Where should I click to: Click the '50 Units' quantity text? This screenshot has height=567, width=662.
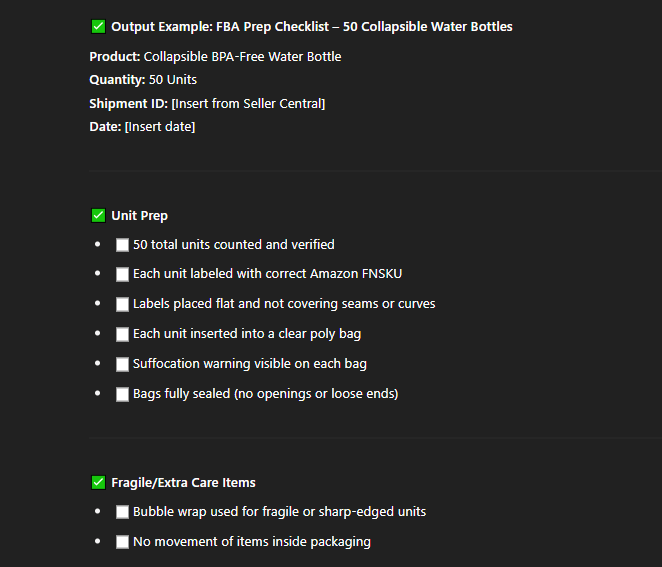[x=173, y=80]
